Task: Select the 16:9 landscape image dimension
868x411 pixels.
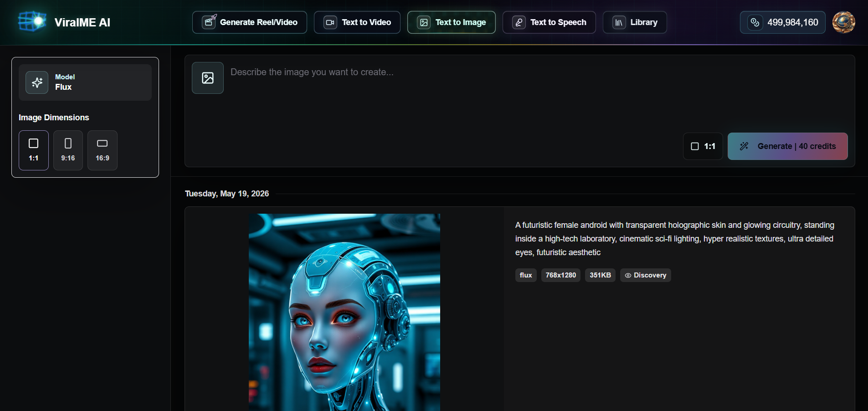Action: (103, 150)
